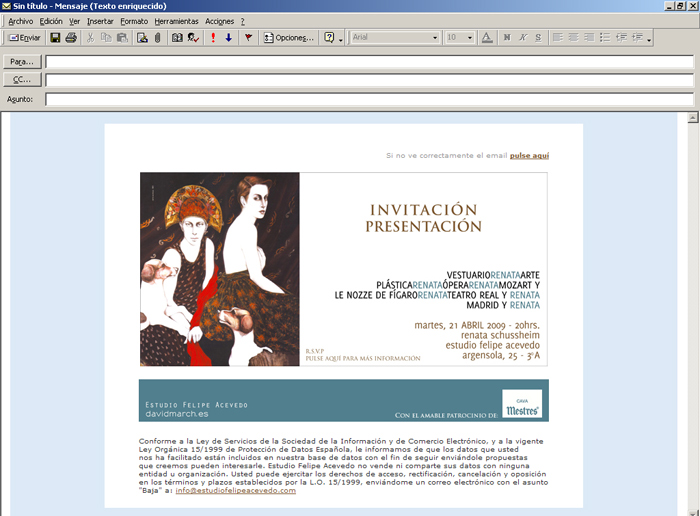
Task: Open the Edición menu
Action: [51, 21]
